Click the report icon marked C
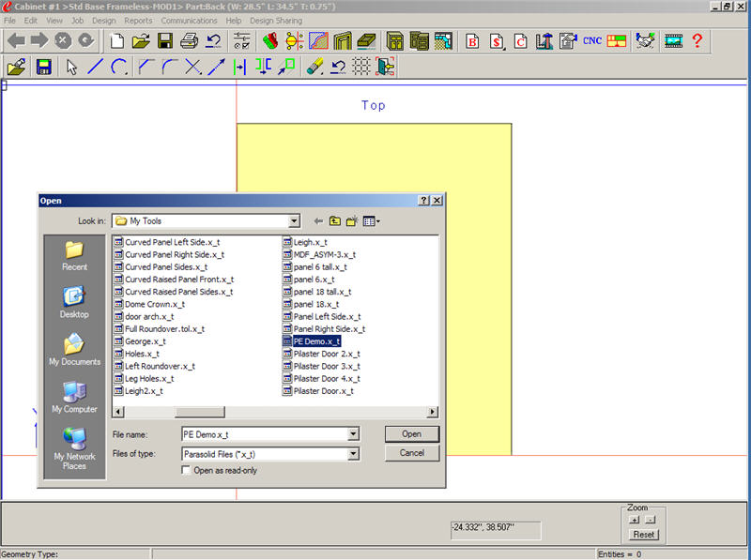This screenshot has width=751, height=560. click(521, 41)
